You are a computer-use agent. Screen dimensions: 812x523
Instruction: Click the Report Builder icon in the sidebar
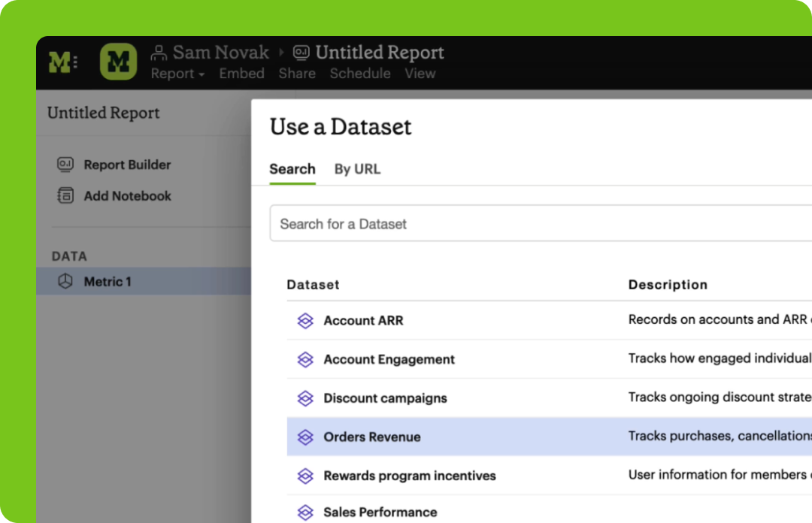pyautogui.click(x=65, y=165)
